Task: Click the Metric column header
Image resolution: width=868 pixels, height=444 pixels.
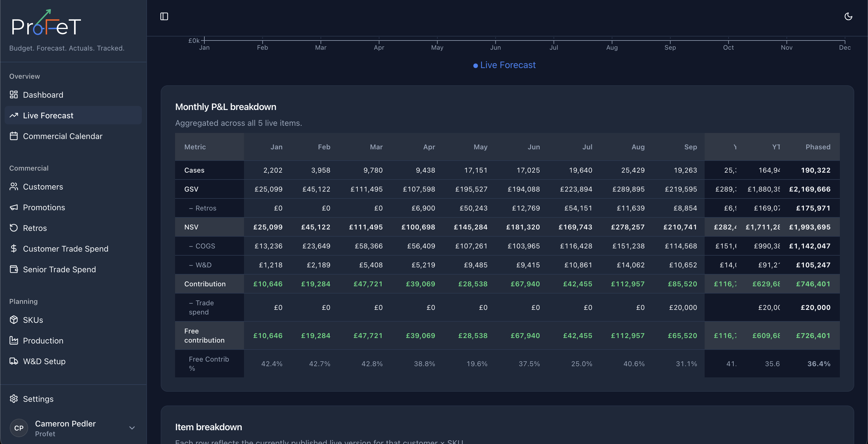Action: pos(195,147)
